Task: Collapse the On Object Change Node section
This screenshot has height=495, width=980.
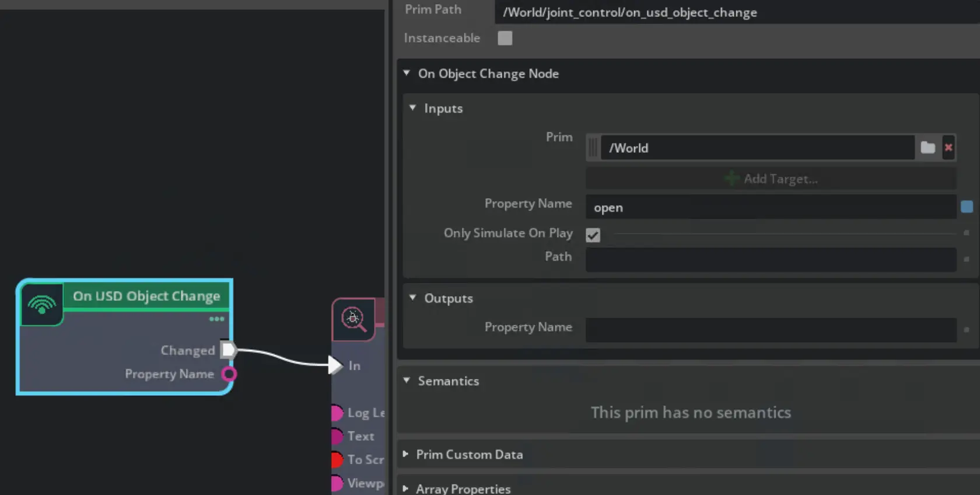Action: tap(407, 73)
